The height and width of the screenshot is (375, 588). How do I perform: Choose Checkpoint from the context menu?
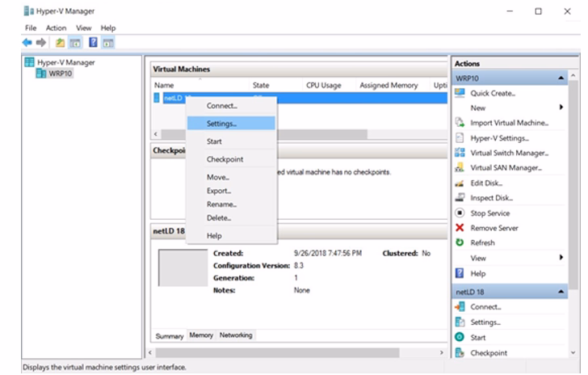point(231,159)
